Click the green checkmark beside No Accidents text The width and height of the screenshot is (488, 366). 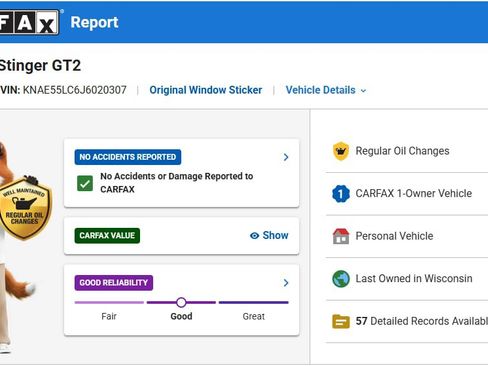point(85,183)
